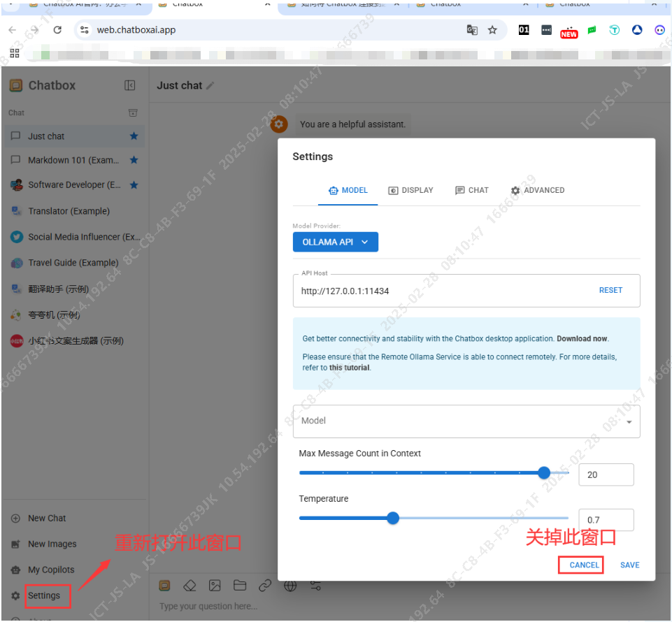The height and width of the screenshot is (622, 672).
Task: Switch to the DISPLAY tab
Action: point(410,190)
